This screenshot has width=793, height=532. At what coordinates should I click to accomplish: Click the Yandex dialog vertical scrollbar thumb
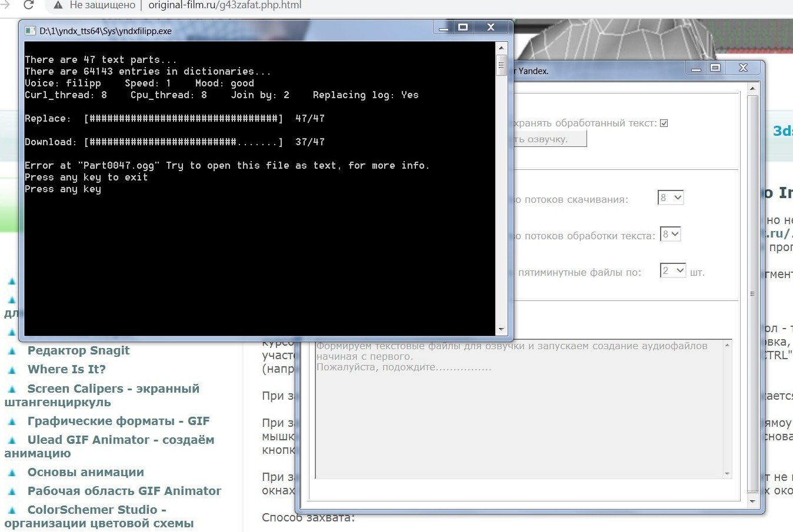tap(752, 294)
